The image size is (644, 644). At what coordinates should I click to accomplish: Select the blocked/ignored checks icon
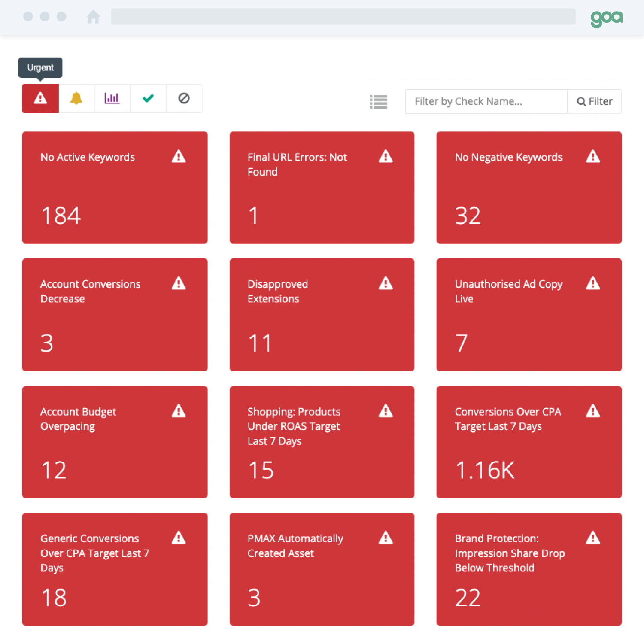184,98
